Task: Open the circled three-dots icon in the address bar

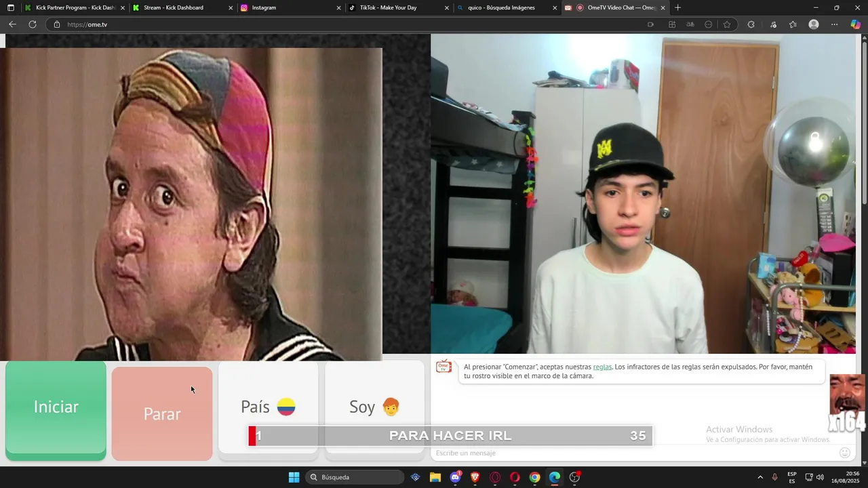Action: 709,24
